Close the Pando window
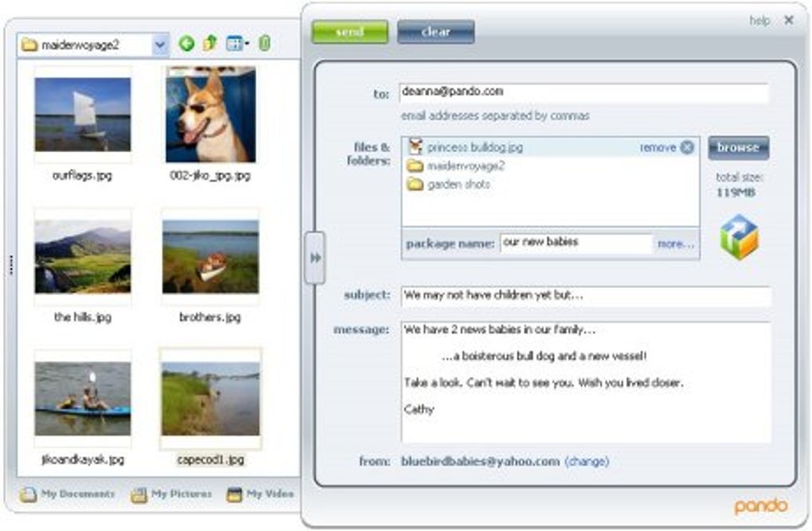The width and height of the screenshot is (812, 531). click(x=789, y=20)
